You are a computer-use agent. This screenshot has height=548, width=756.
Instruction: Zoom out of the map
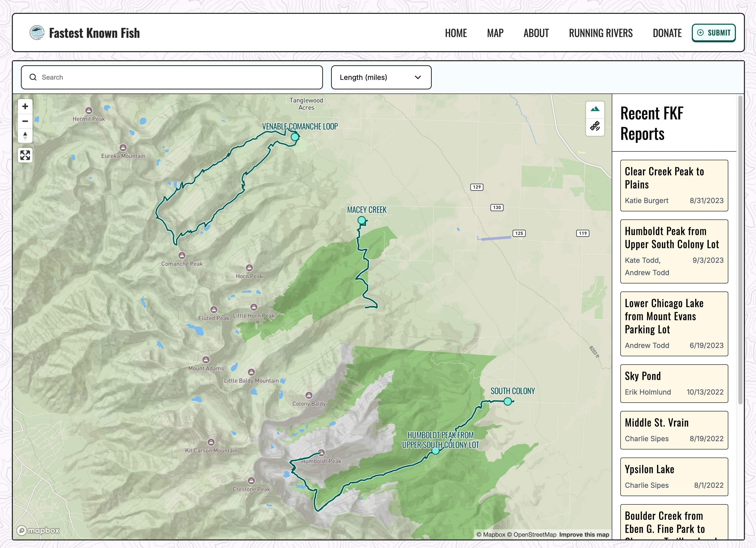tap(25, 121)
